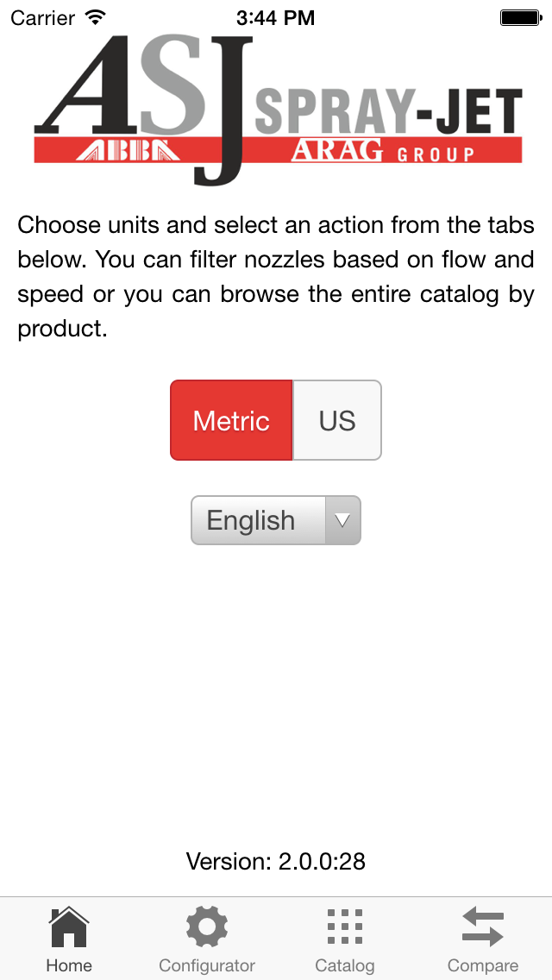
Task: Tap the battery icon in status bar
Action: tap(520, 18)
